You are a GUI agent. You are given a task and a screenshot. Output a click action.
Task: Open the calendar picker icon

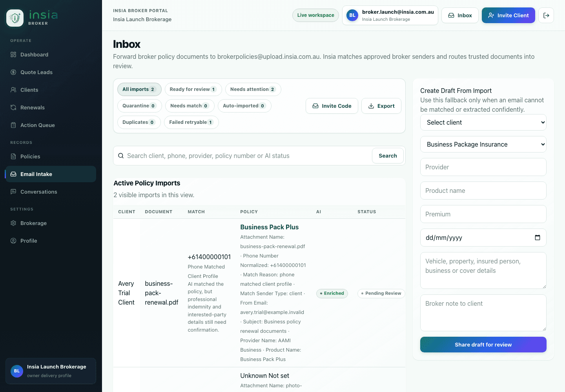538,238
